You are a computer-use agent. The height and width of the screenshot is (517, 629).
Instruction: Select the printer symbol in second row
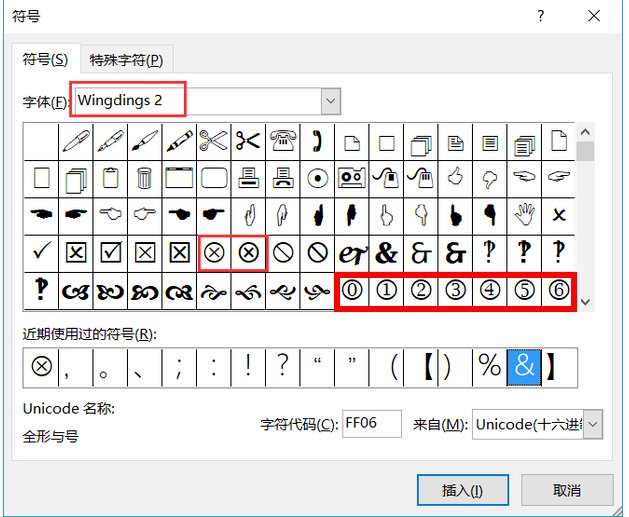click(x=248, y=178)
